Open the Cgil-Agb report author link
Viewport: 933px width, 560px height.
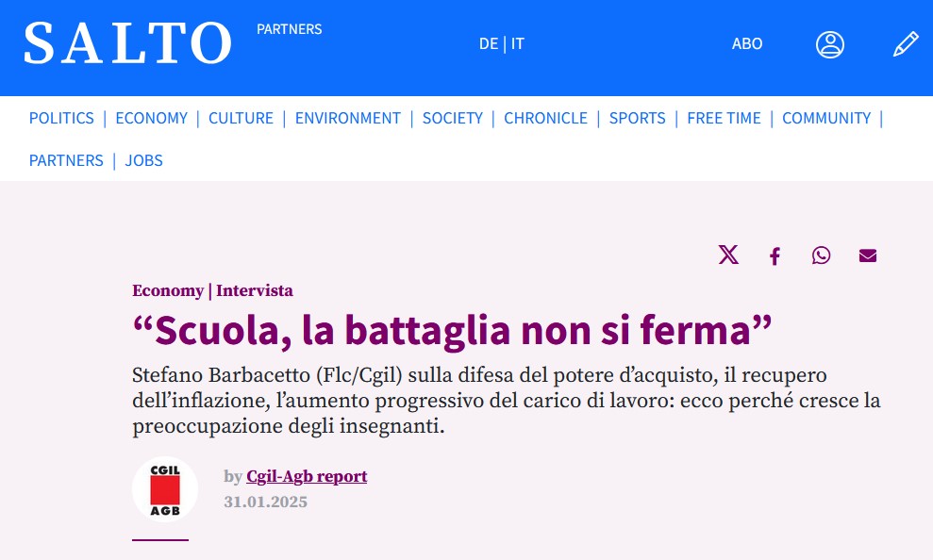click(x=307, y=476)
